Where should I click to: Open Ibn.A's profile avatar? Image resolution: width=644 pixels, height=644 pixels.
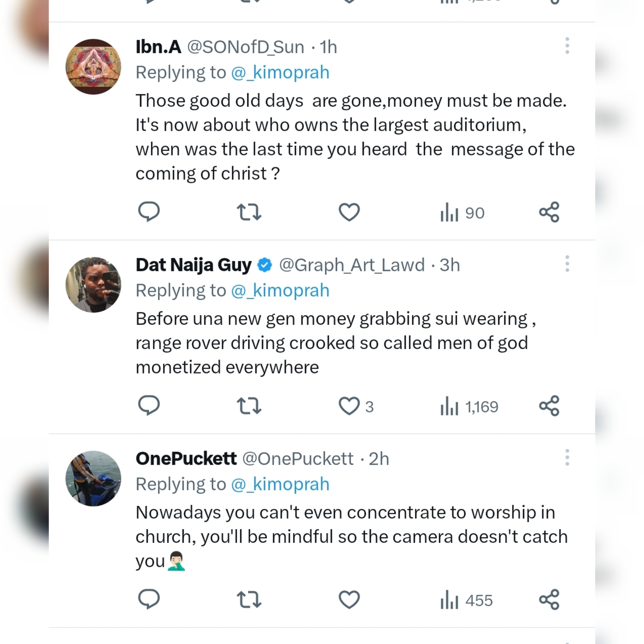pos(93,64)
